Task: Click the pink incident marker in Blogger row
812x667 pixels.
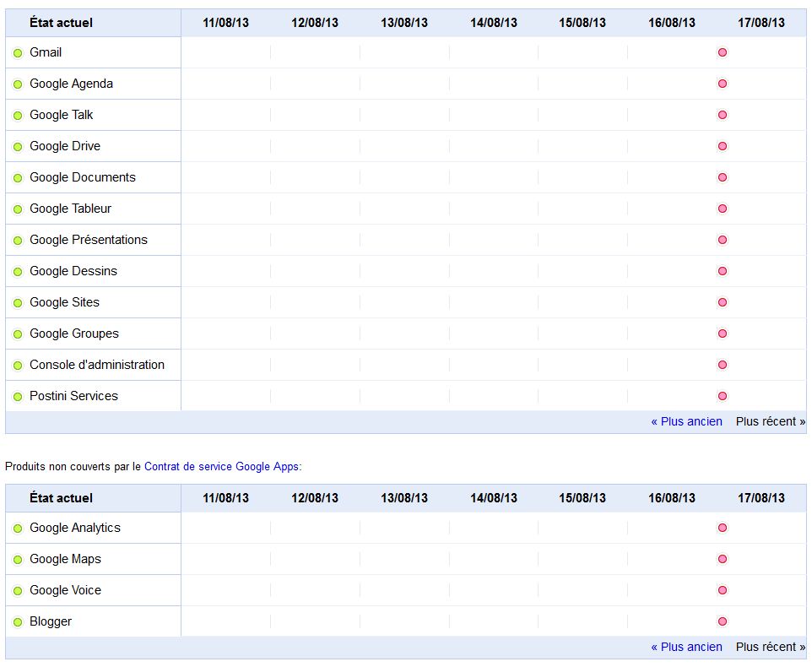Action: [x=723, y=621]
